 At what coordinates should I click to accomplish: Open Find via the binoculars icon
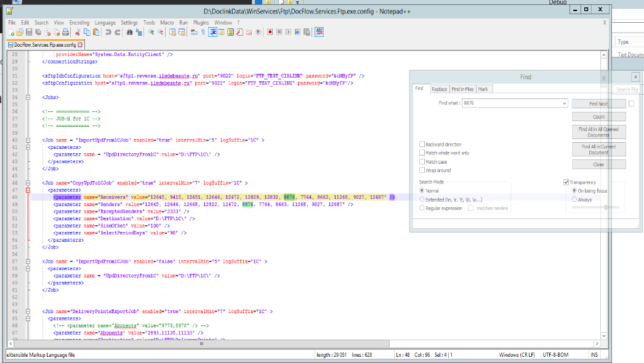(129, 32)
